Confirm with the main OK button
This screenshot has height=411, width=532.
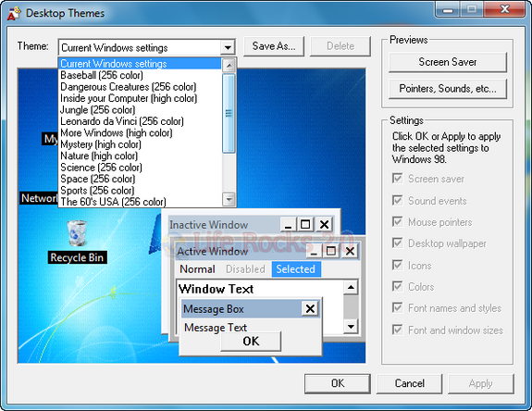(338, 383)
